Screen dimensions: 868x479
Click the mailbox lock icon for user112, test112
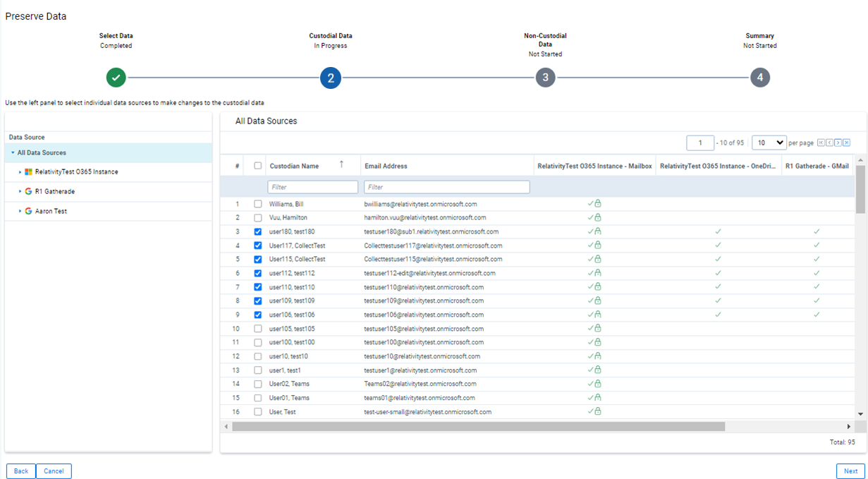pyautogui.click(x=598, y=272)
